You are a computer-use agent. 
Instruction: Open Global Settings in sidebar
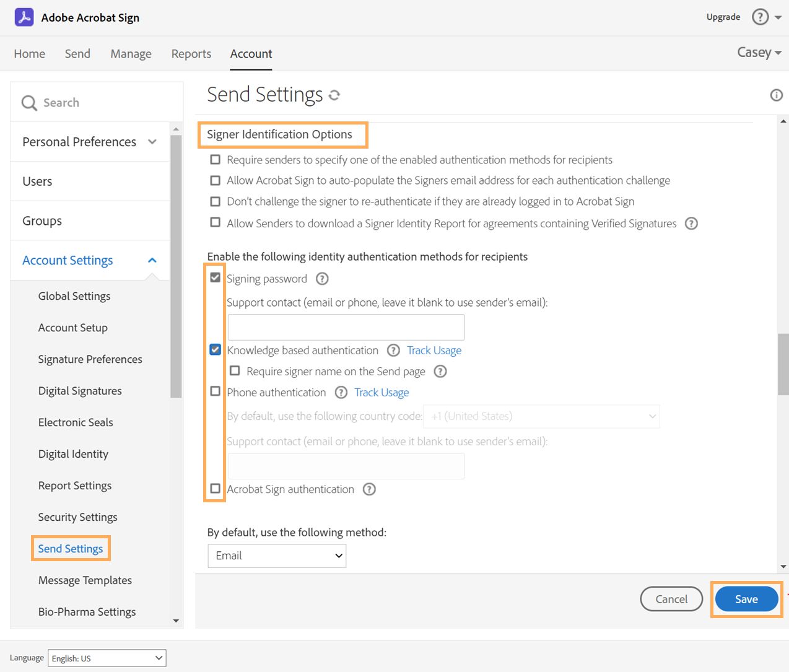tap(74, 296)
